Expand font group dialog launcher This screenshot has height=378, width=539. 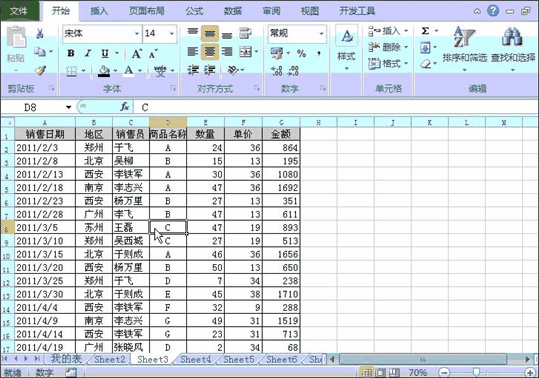pyautogui.click(x=173, y=88)
